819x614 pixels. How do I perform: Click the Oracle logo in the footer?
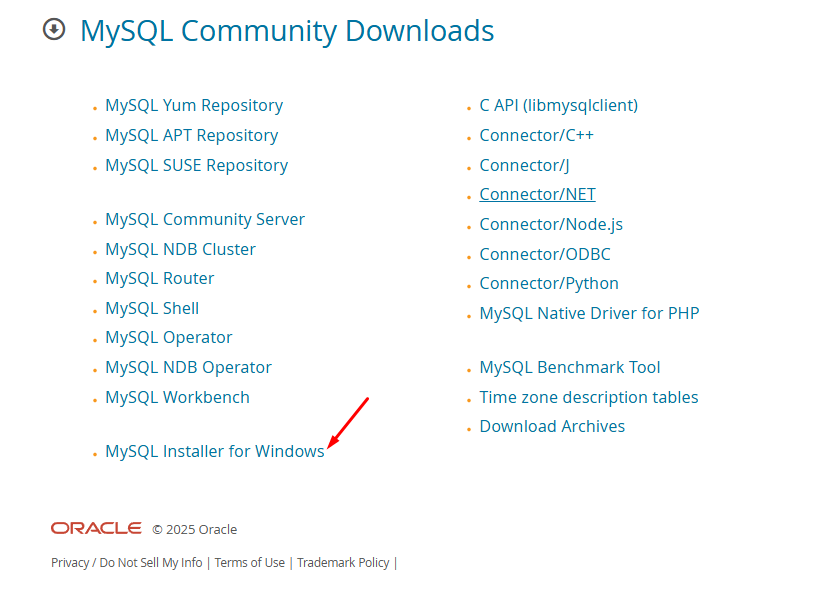[x=96, y=528]
